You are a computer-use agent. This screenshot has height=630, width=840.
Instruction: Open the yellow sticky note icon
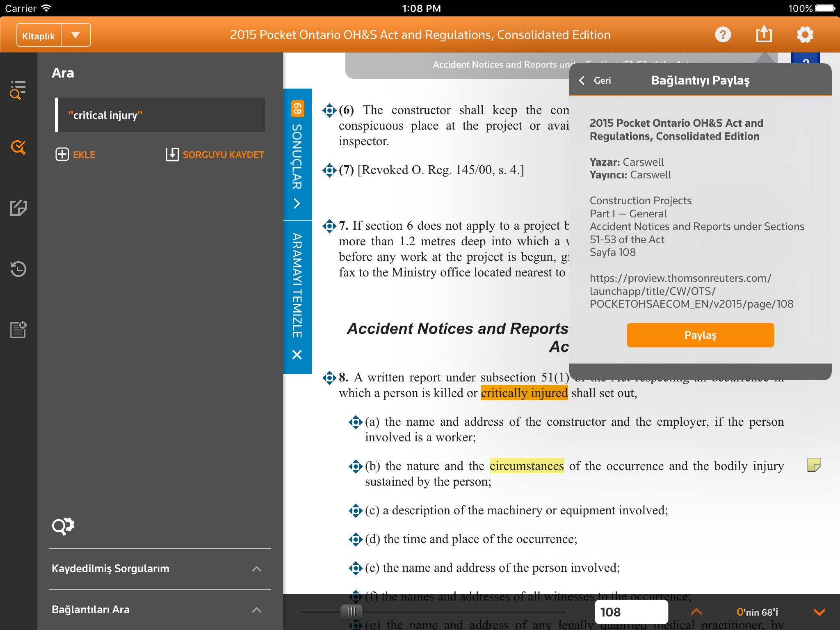[814, 465]
